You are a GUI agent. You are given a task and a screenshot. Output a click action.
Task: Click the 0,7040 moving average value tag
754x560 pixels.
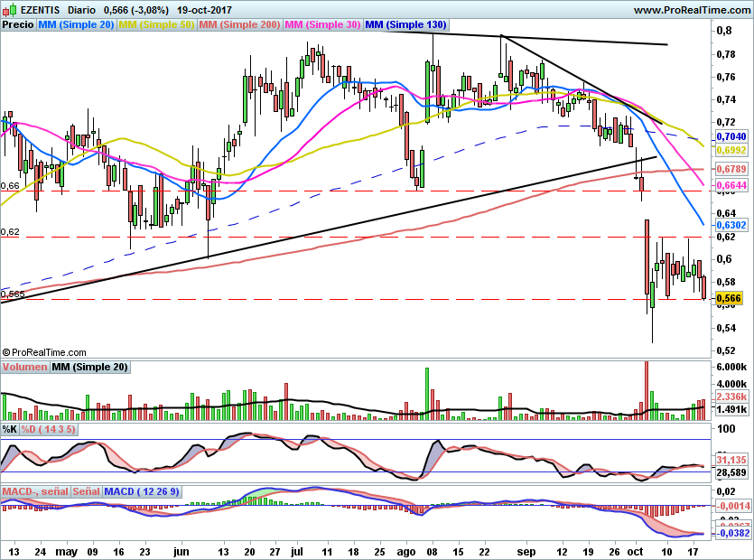pyautogui.click(x=732, y=136)
